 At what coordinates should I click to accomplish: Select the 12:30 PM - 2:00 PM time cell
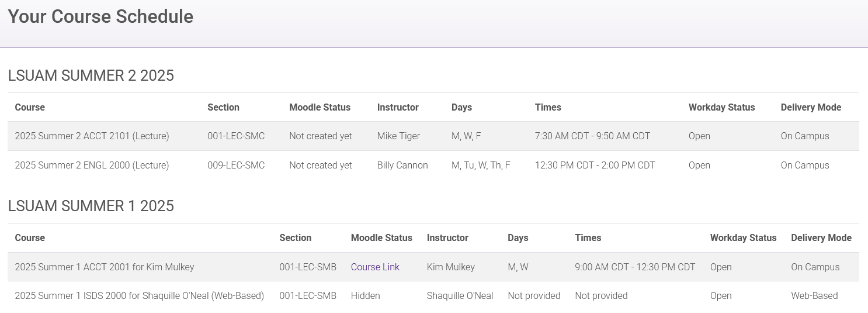(x=595, y=166)
